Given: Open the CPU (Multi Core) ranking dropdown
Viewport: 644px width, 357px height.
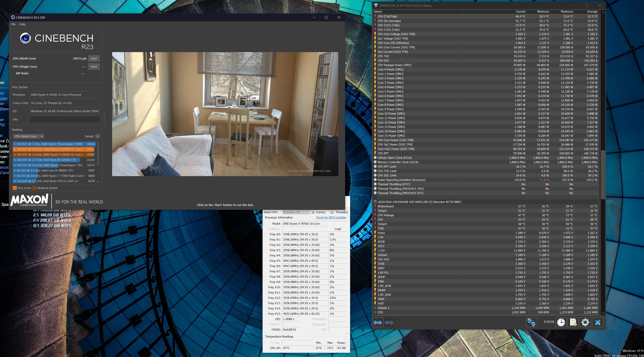Looking at the screenshot, I should 28,136.
